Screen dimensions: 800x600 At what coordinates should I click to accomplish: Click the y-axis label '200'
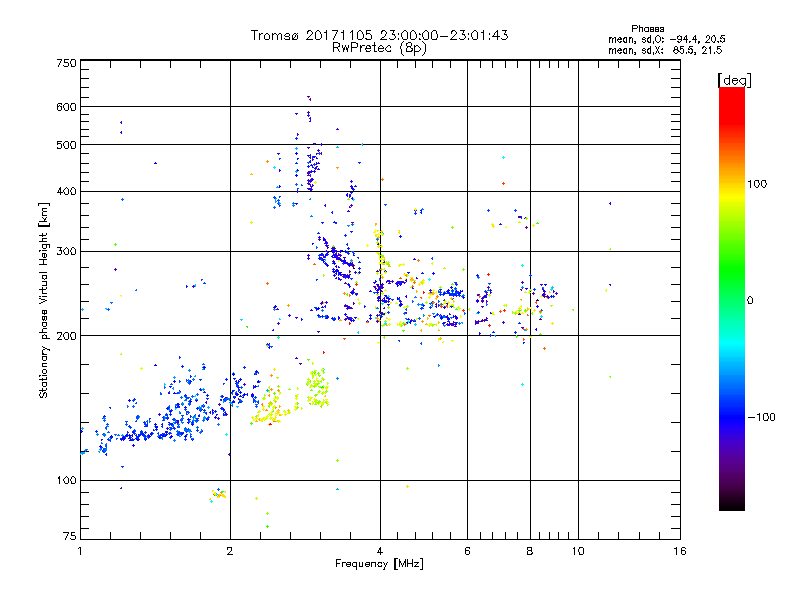pos(66,336)
